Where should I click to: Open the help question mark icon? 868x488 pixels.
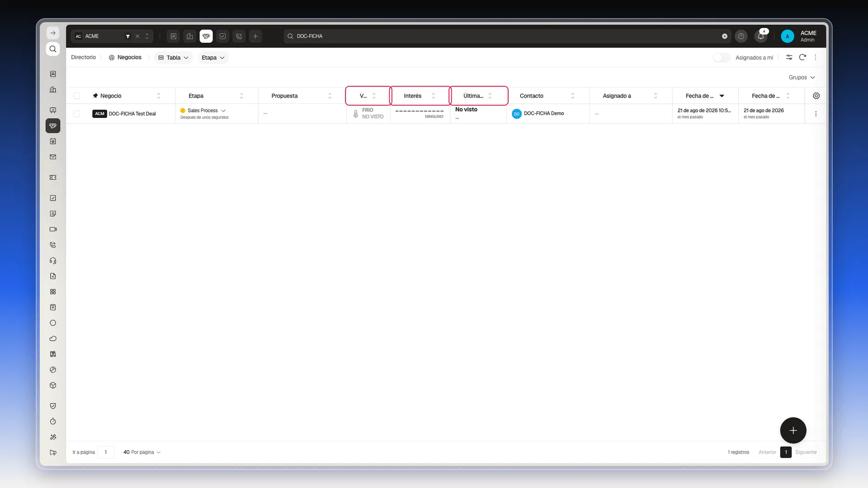point(741,36)
